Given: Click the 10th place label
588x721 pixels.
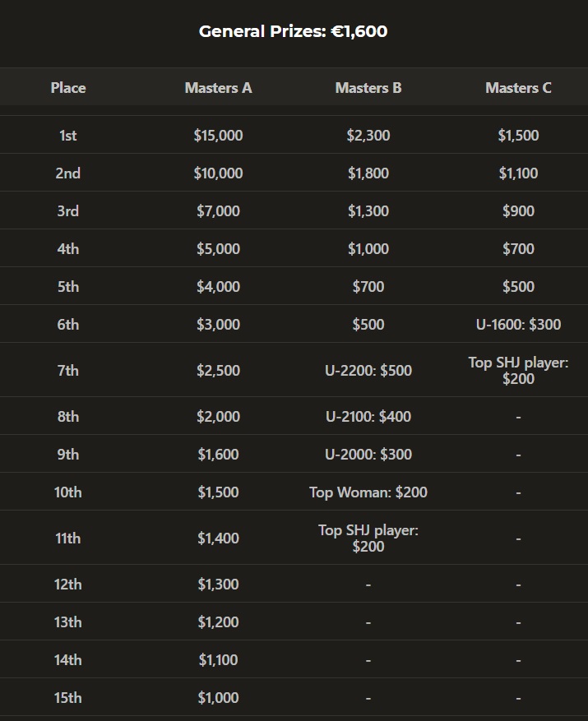Looking at the screenshot, I should [68, 492].
